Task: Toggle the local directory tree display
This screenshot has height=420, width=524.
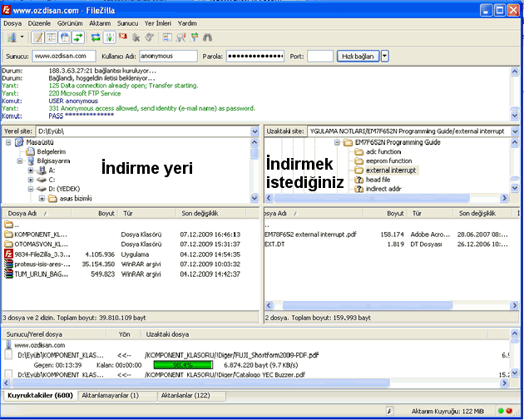Action: click(52, 37)
